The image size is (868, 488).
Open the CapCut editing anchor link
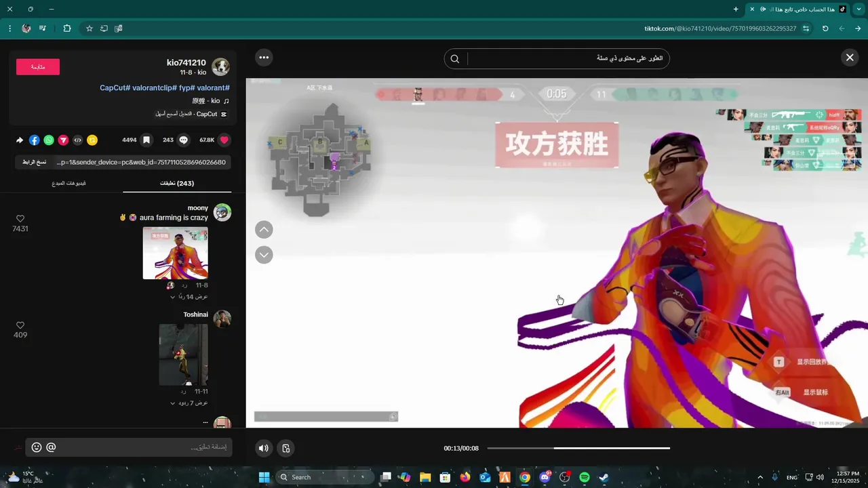click(191, 114)
